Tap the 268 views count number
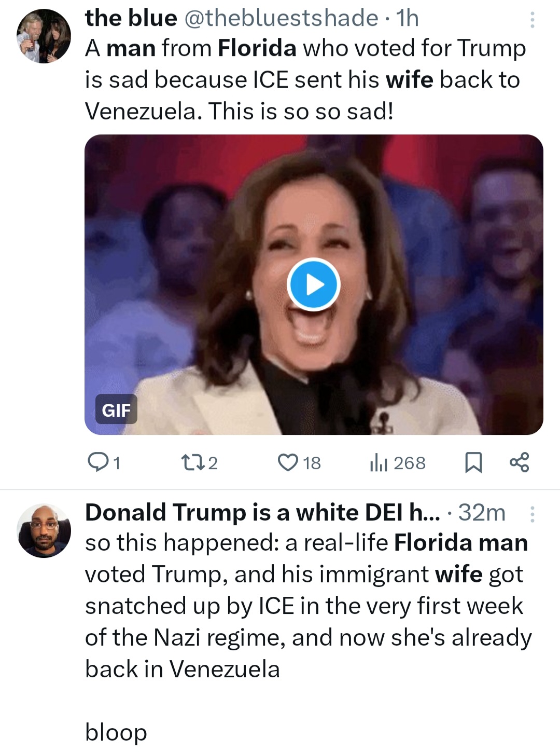Viewport: 560px width, 752px height. 409,462
